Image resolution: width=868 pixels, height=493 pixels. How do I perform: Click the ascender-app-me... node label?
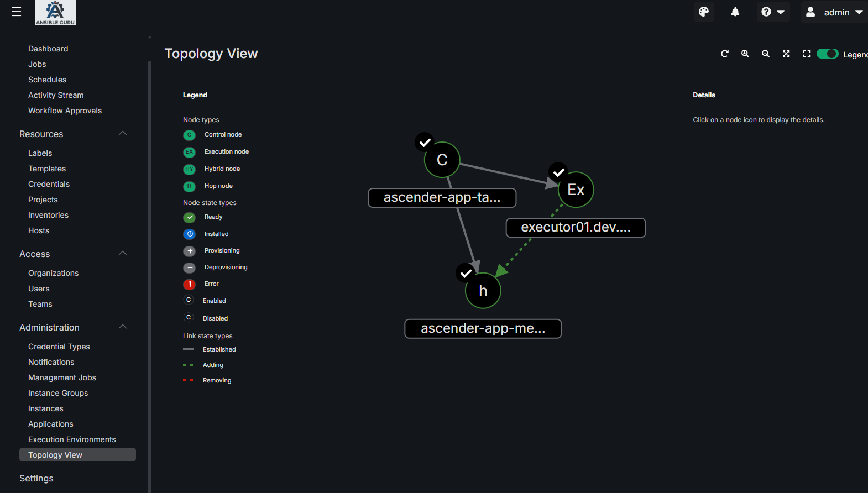click(483, 329)
